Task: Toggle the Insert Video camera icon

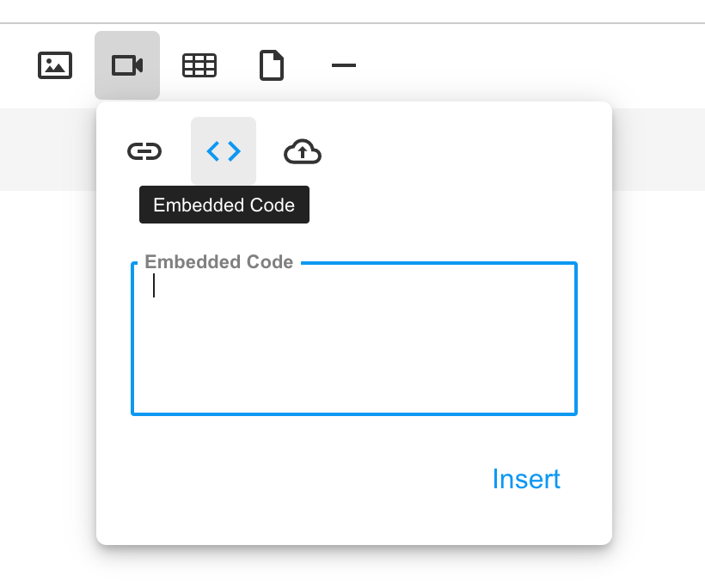Action: coord(127,65)
